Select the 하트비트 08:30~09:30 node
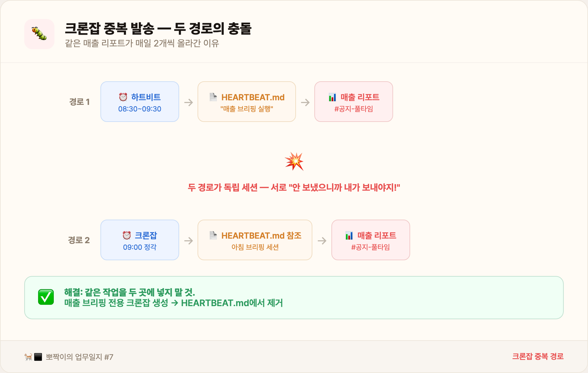This screenshot has width=588, height=373. pyautogui.click(x=140, y=102)
